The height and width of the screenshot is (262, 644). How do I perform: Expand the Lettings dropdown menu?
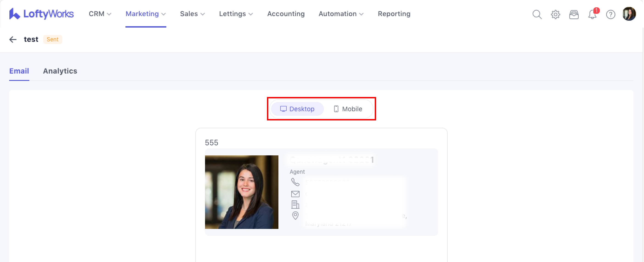tap(236, 14)
